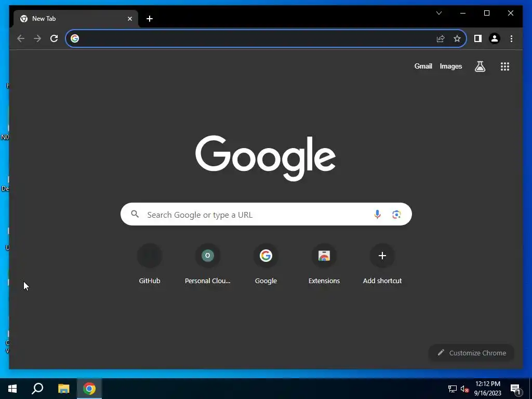Add a new shortcut tile

point(382,264)
